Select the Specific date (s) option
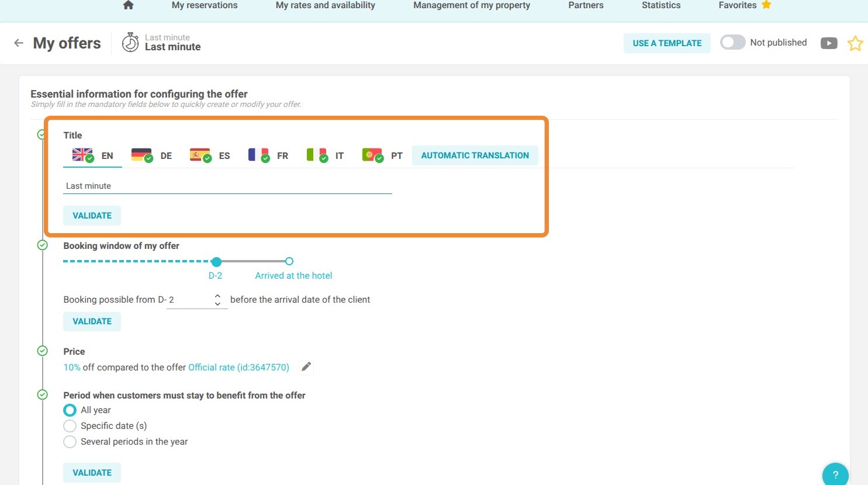Screen dimensions: 868x485 point(70,426)
